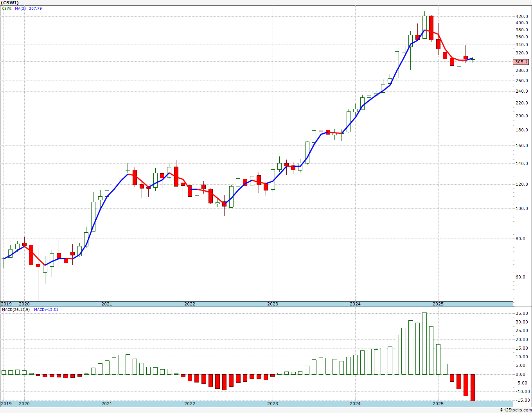Click the -15.00 MACD axis label
The width and height of the screenshot is (532, 413).
tap(521, 400)
